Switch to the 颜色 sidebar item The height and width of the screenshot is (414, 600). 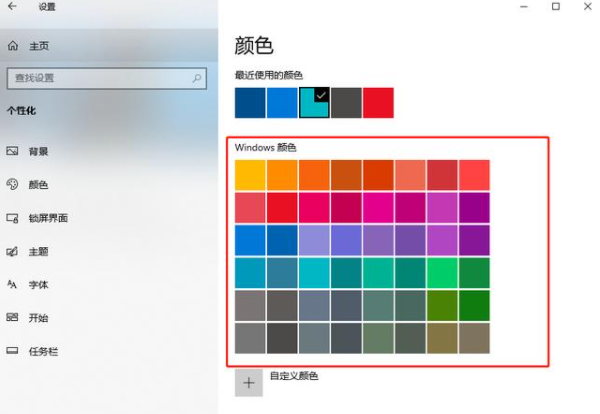[x=38, y=185]
